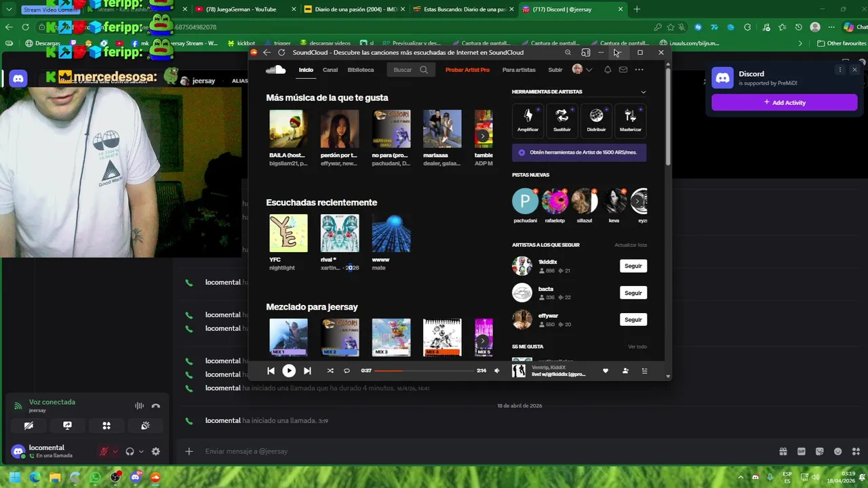Play the current SoundCloud track

coord(289,371)
